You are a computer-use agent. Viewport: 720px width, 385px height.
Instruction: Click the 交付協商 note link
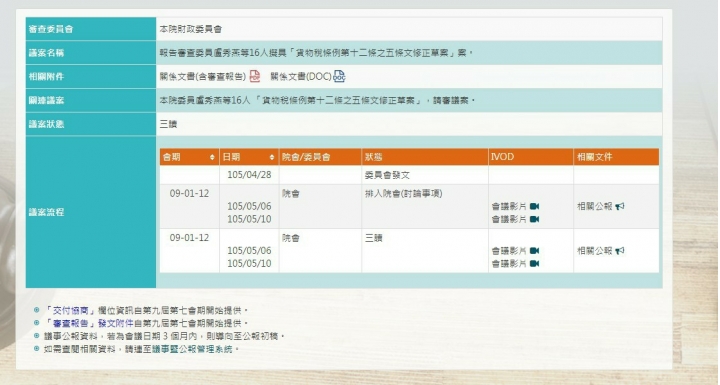[x=70, y=311]
